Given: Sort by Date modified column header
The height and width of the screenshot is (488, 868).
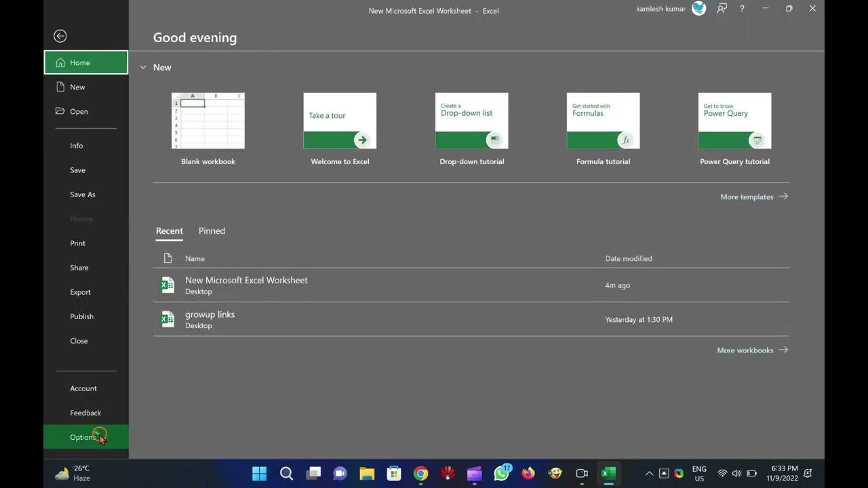Looking at the screenshot, I should [x=629, y=258].
